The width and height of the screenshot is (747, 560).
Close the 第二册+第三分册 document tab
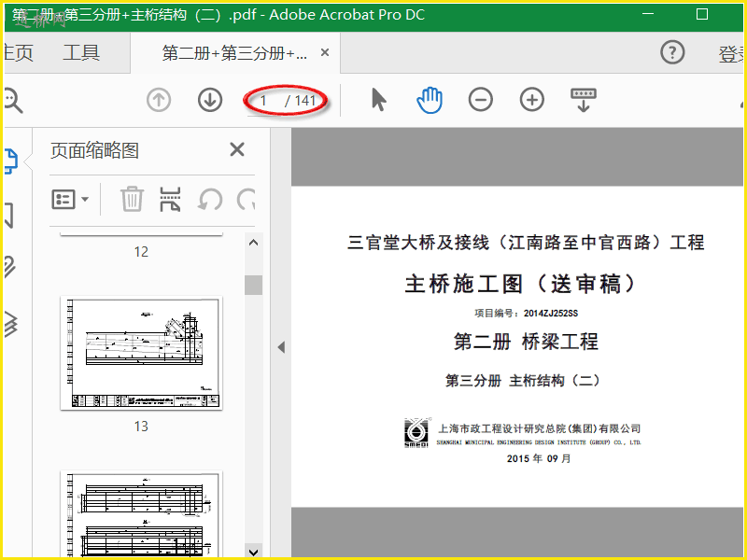point(325,52)
